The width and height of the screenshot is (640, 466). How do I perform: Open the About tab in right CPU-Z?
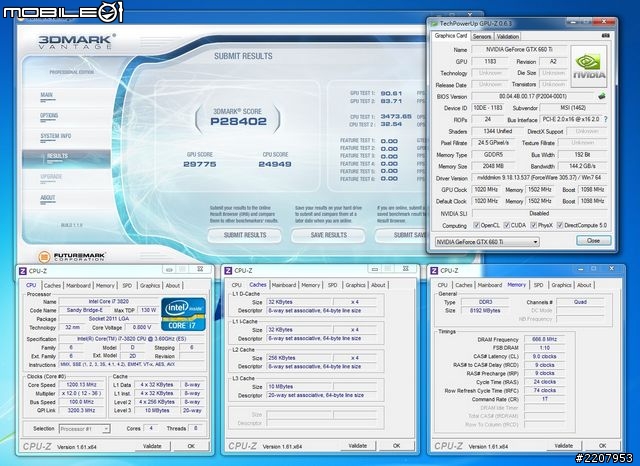pos(584,285)
